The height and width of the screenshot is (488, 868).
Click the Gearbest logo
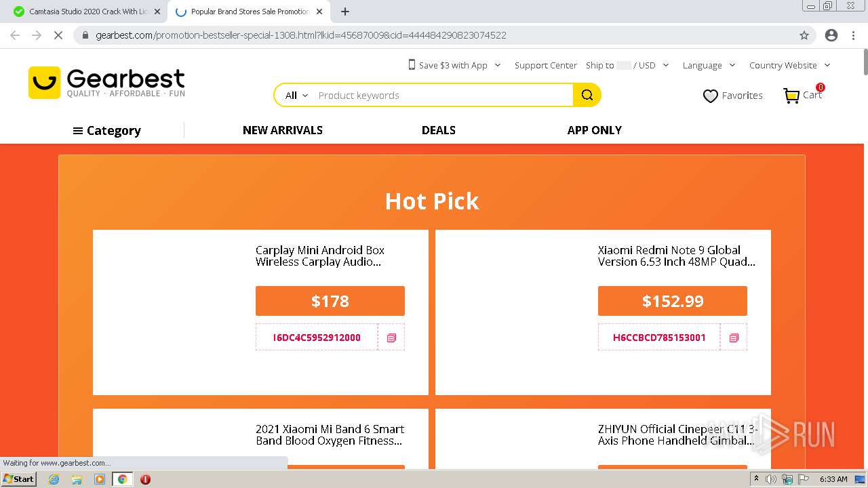pyautogui.click(x=106, y=83)
